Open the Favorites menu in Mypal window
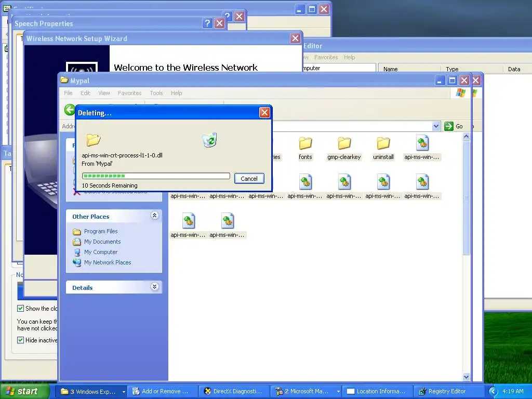532x399 pixels. [129, 93]
